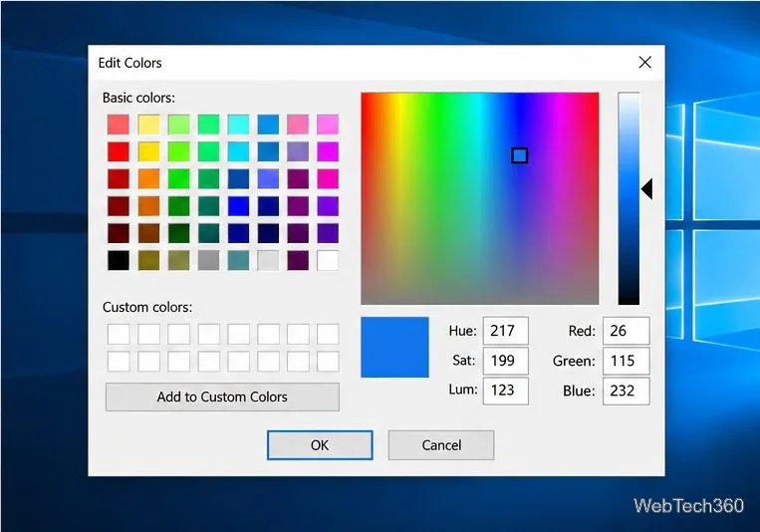Pick the light gray swatch in bottom row
760x532 pixels.
(268, 260)
